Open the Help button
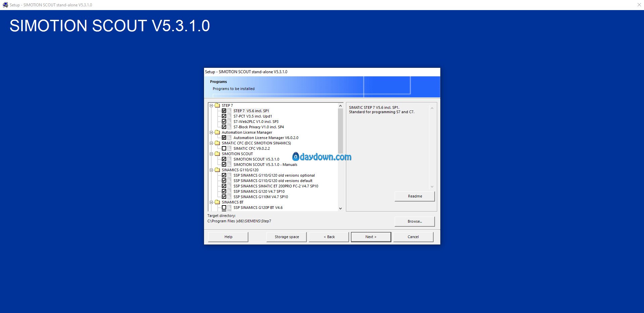Image resolution: width=644 pixels, height=313 pixels. [228, 237]
